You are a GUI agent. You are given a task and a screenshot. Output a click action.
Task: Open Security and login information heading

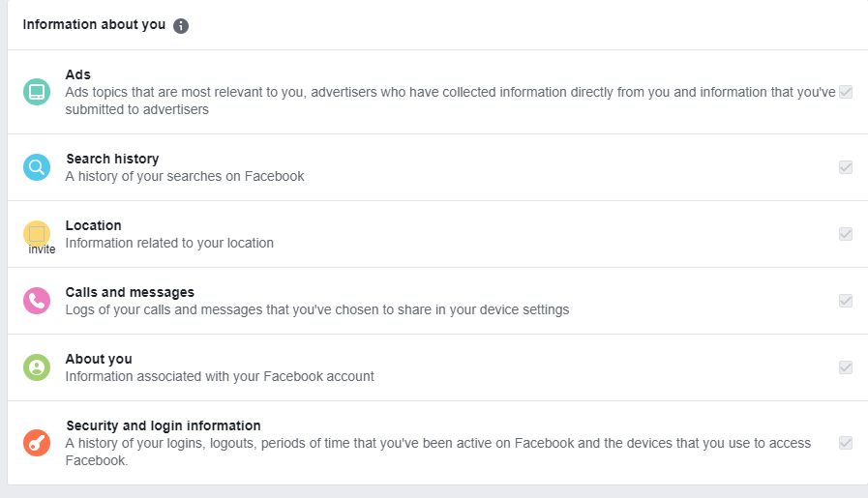point(163,425)
